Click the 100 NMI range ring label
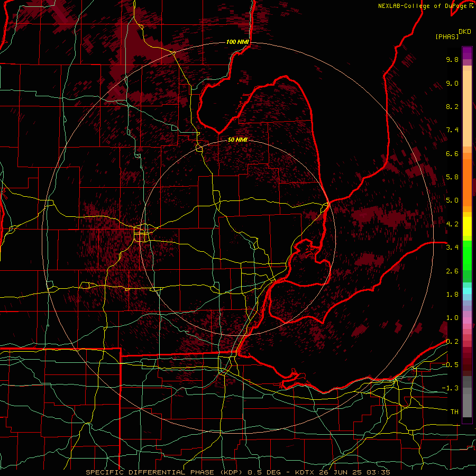The width and height of the screenshot is (476, 476). click(237, 42)
